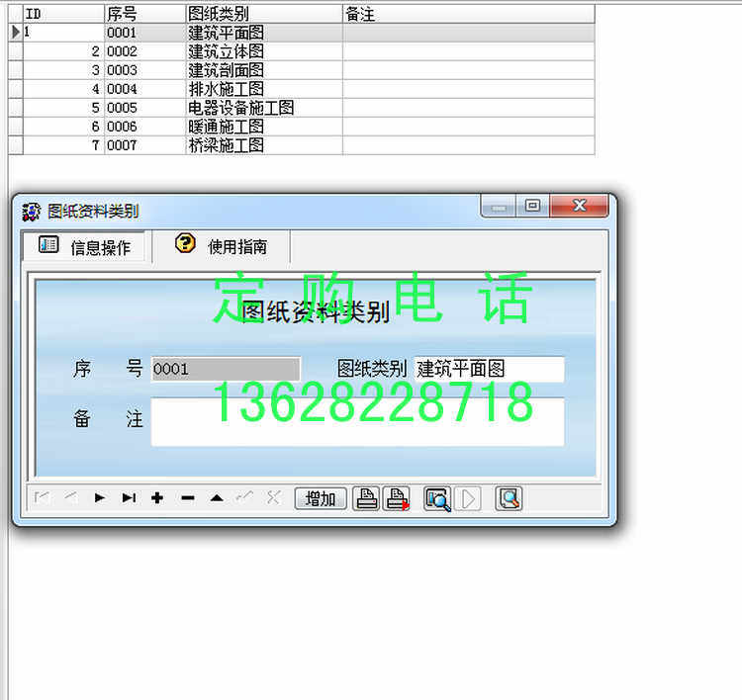Click cell 0002 in grid
This screenshot has width=742, height=700.
[144, 51]
